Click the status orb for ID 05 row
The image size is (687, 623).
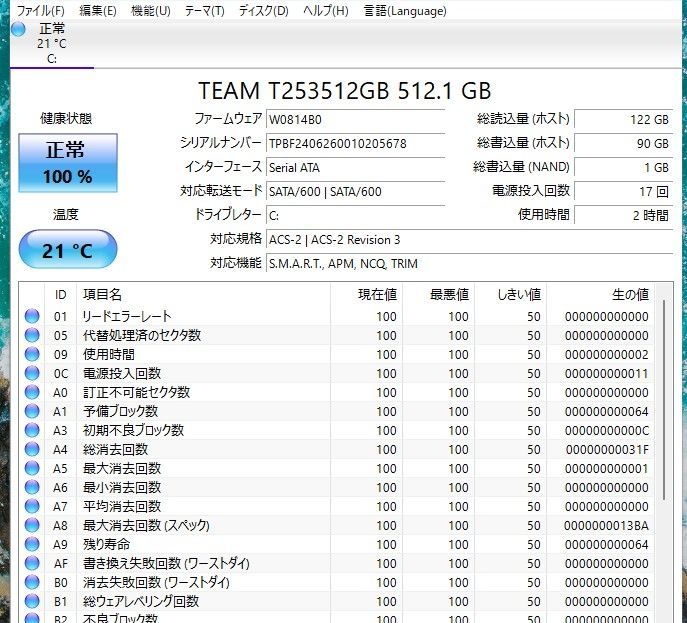coord(32,335)
